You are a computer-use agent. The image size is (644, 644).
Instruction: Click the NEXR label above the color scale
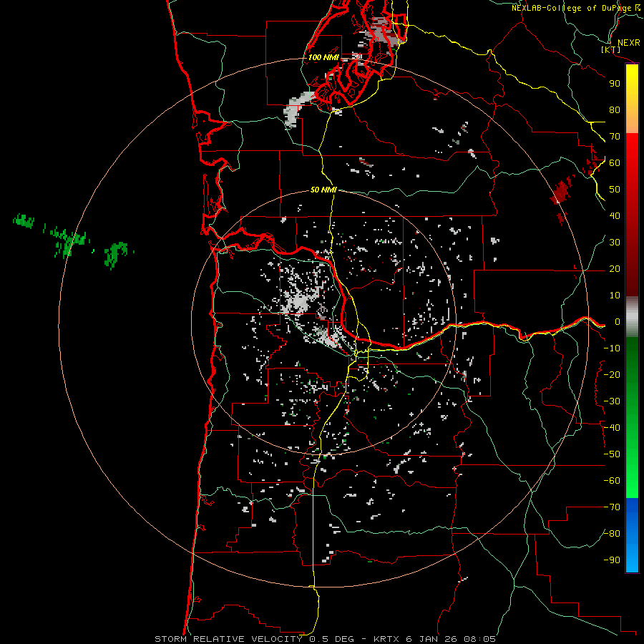[x=629, y=43]
